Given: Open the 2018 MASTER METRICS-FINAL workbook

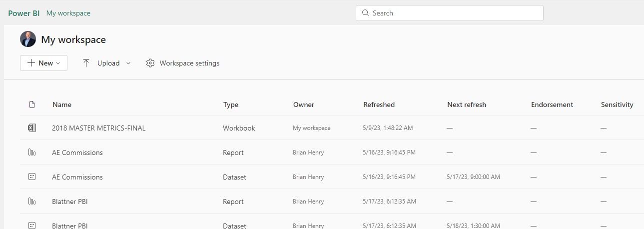Looking at the screenshot, I should 99,128.
